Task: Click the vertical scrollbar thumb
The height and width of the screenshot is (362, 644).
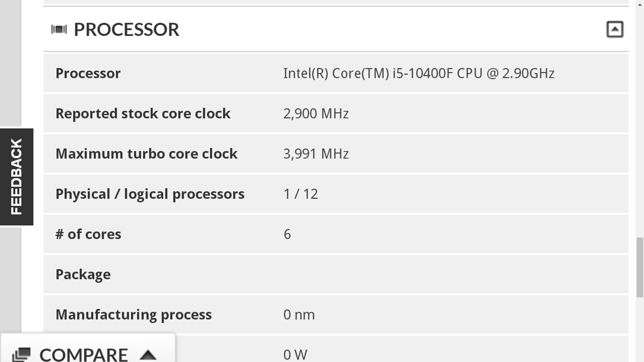Action: [640, 267]
